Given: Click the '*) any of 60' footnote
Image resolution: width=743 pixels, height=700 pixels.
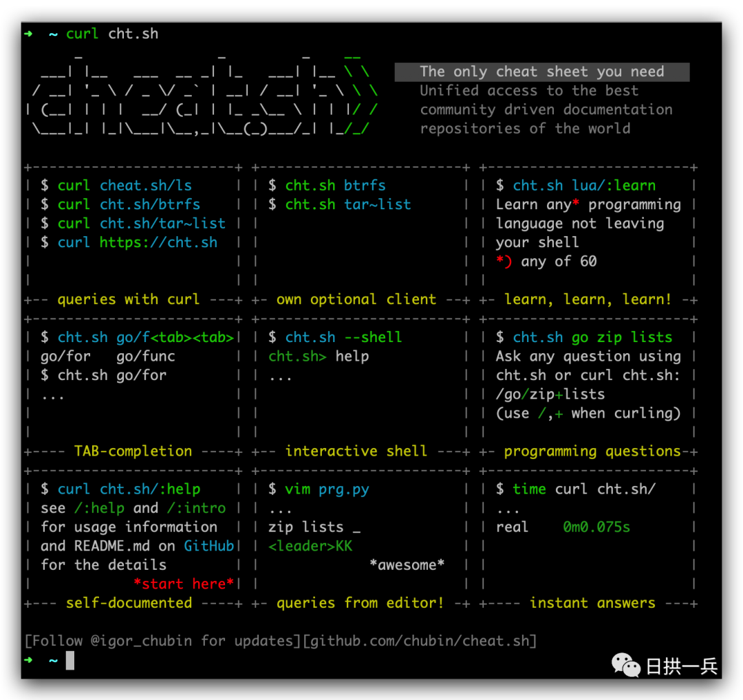Looking at the screenshot, I should point(546,262).
